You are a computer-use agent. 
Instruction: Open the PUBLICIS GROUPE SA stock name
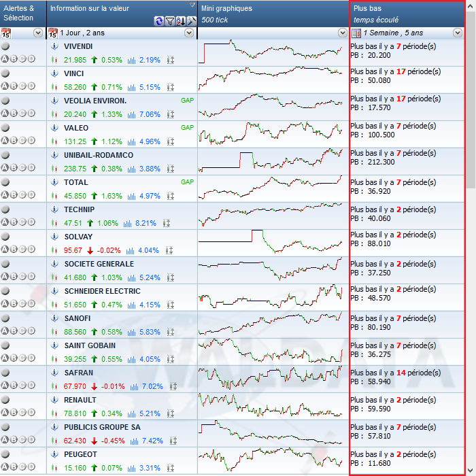point(102,427)
